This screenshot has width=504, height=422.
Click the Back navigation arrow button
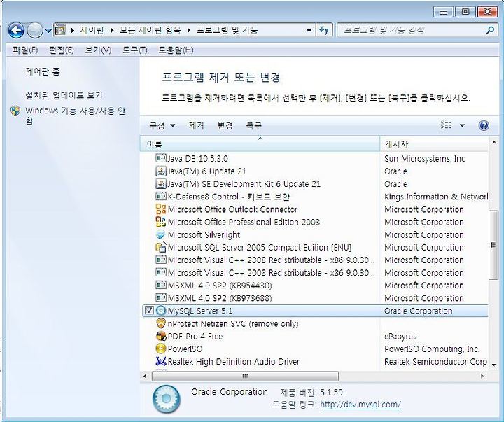[x=16, y=31]
